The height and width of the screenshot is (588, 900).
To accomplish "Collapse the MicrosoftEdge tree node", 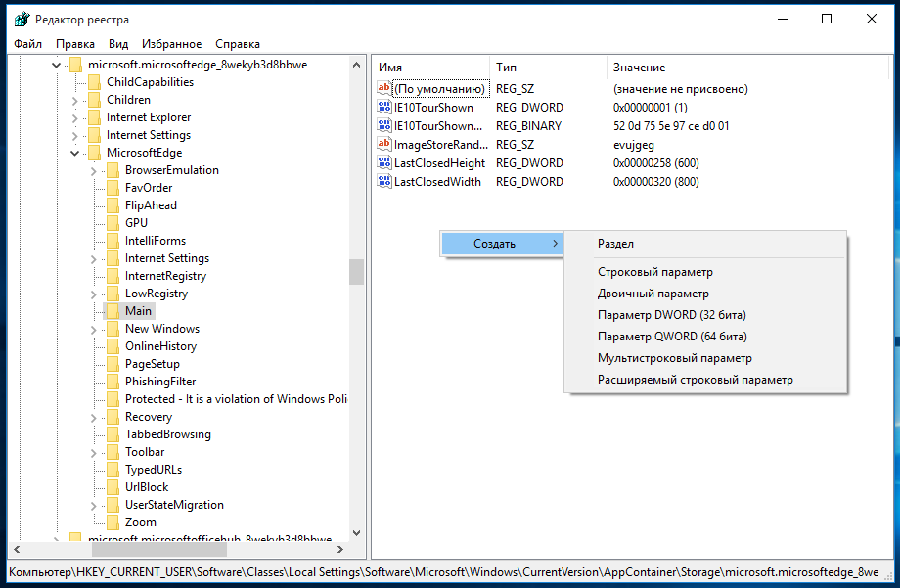I will (74, 153).
